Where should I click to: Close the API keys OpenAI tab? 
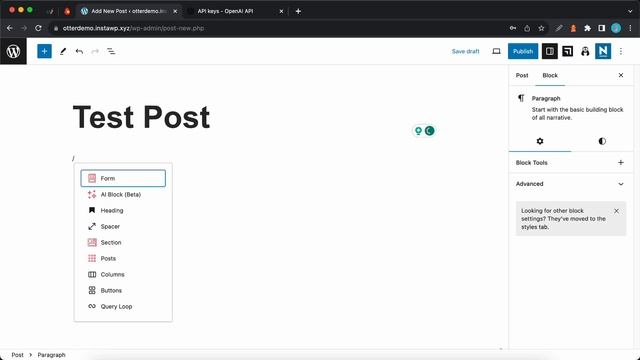281,11
